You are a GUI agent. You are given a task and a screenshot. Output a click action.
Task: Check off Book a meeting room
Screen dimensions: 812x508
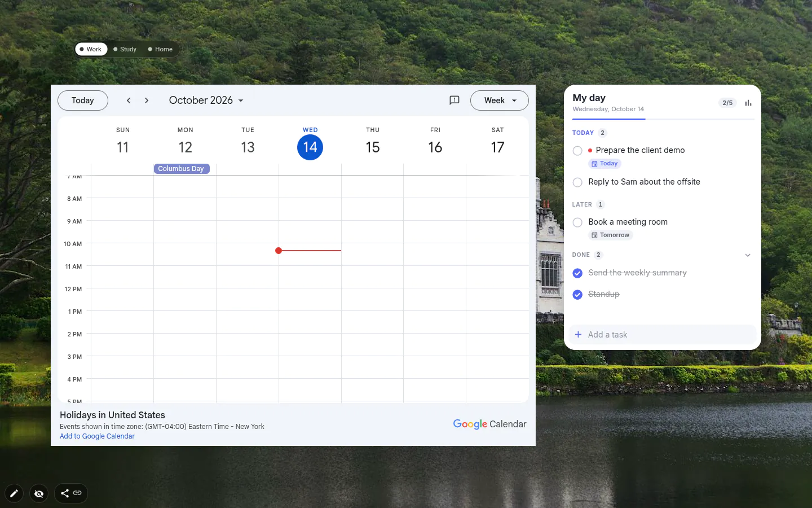[577, 222]
